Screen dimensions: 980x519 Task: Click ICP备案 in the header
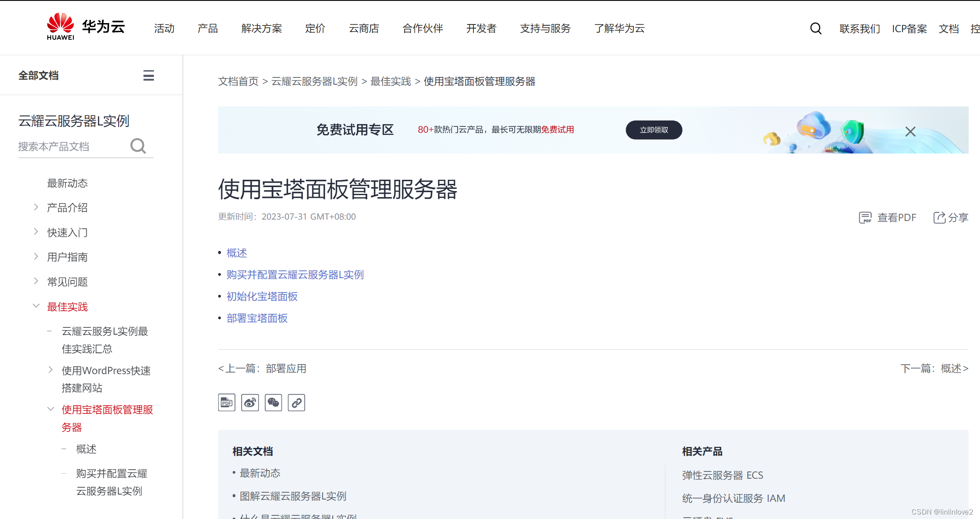pyautogui.click(x=909, y=29)
